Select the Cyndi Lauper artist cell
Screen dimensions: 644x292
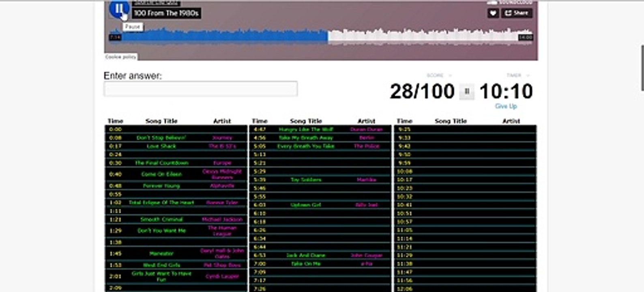click(x=222, y=277)
